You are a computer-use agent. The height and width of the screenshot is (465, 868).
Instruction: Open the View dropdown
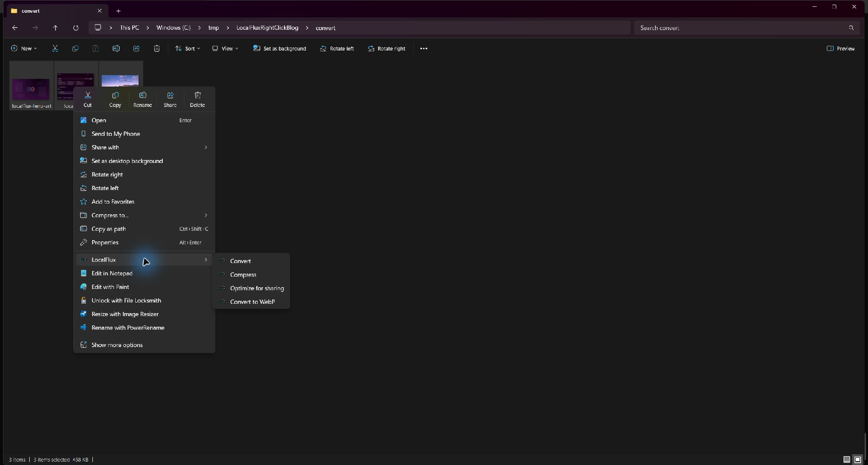[x=225, y=48]
